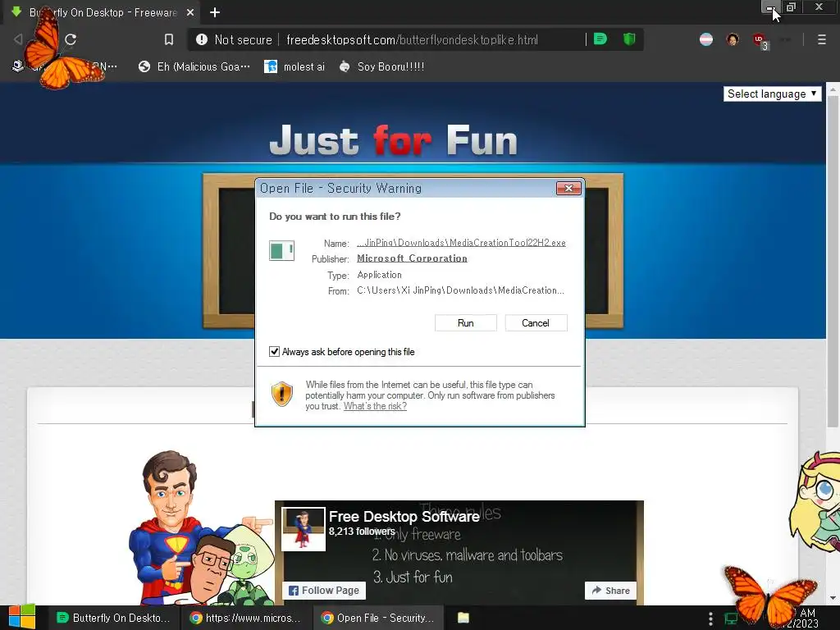Click the pink-blue striped extension icon

pos(706,39)
